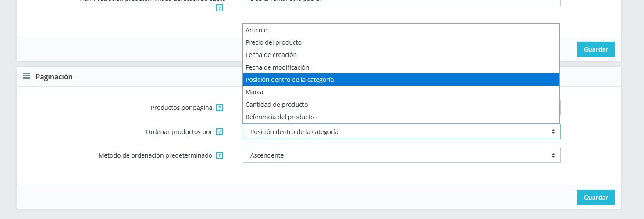Image resolution: width=644 pixels, height=219 pixels.
Task: Open help tooltip for Método de ordenación predeterminado
Action: click(220, 155)
